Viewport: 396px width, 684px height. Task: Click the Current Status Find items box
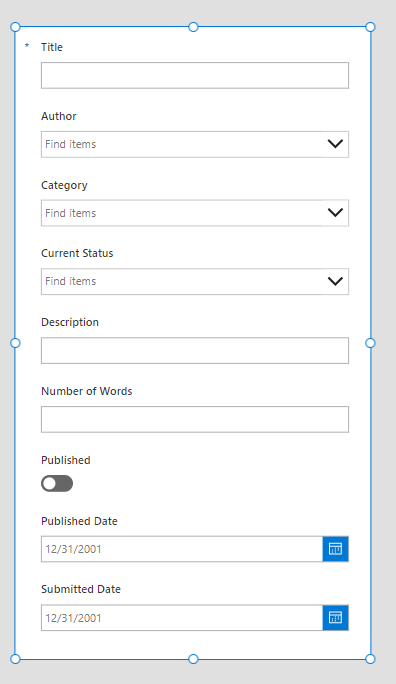tap(182, 281)
